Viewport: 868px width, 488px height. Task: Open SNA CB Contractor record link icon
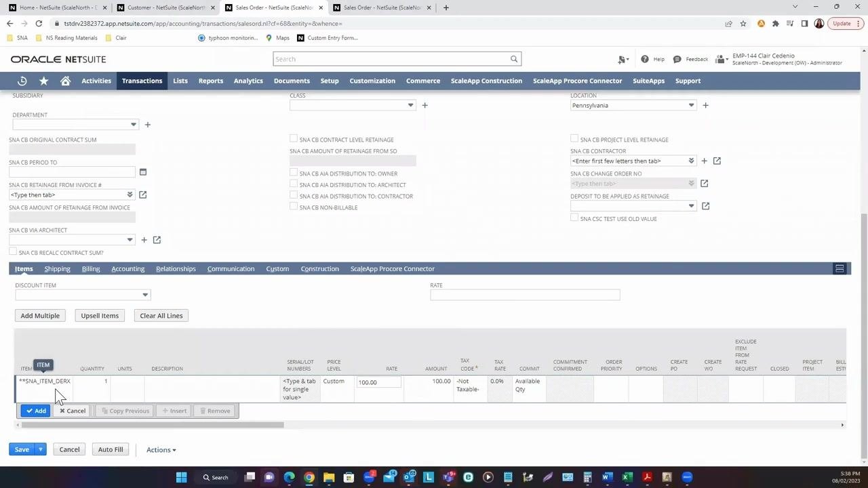717,161
